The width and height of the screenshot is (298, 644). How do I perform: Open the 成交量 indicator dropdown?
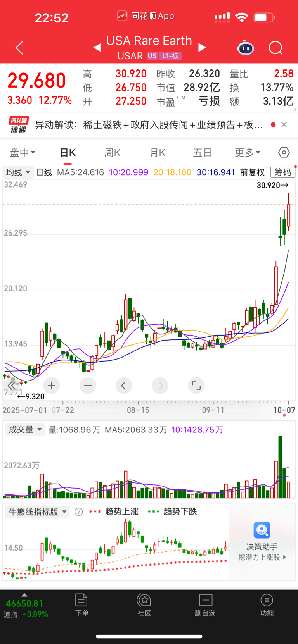pos(25,430)
